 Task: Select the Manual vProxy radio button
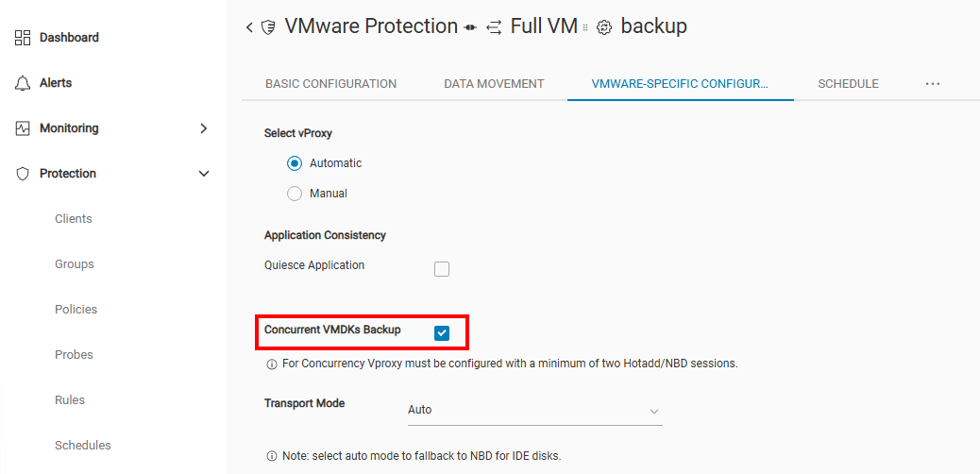click(295, 194)
